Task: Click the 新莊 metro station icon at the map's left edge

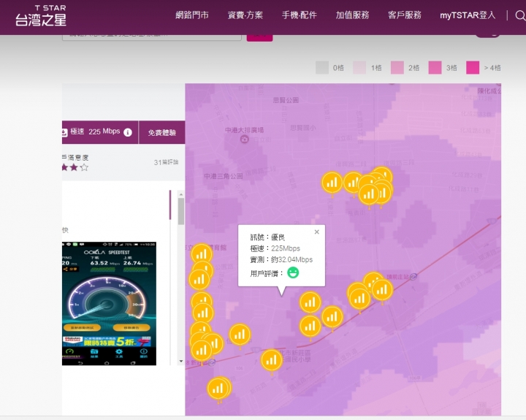Action: click(x=212, y=362)
